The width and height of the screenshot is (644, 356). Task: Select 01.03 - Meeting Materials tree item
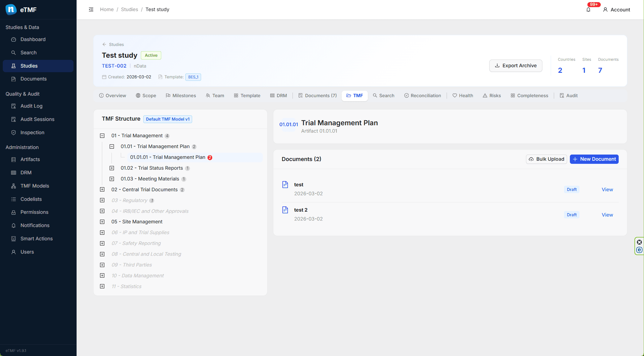(150, 179)
